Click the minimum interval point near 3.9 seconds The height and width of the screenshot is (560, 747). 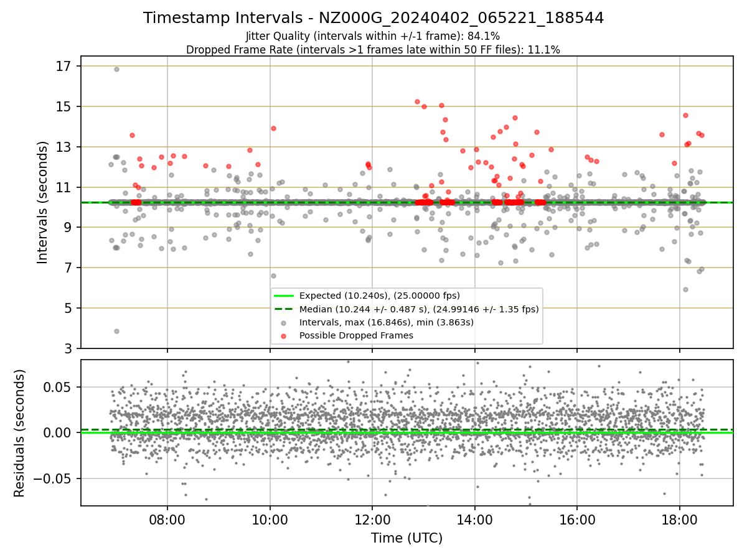point(116,331)
